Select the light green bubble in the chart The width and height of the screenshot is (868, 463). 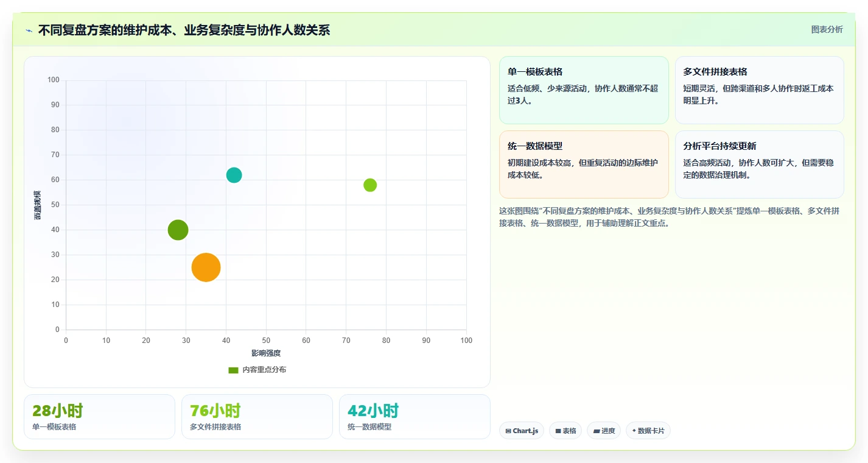pyautogui.click(x=370, y=185)
